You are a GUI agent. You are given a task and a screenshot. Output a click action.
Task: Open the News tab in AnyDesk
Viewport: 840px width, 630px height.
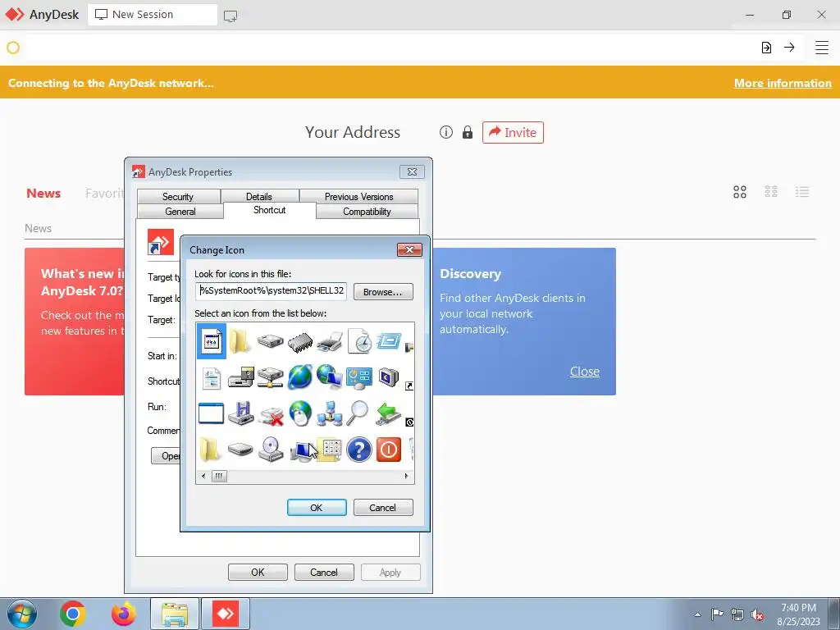[x=43, y=194]
